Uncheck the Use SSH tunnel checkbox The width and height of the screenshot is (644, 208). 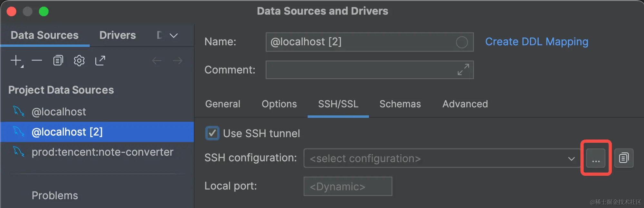[212, 133]
